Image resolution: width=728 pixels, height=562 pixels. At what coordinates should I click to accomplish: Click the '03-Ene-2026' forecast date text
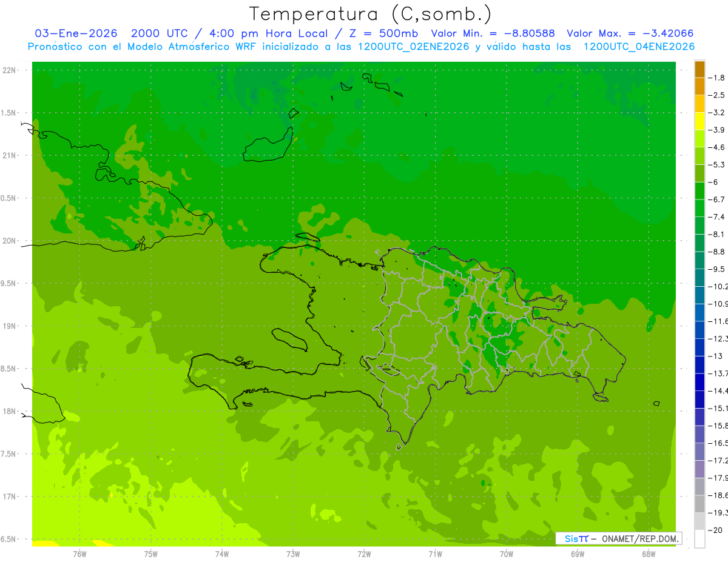(x=76, y=33)
